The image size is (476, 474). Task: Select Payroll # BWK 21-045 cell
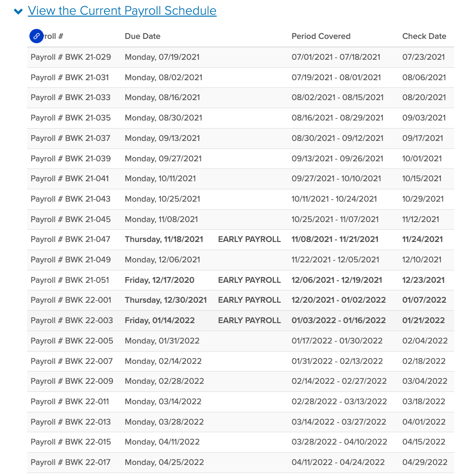pos(71,219)
